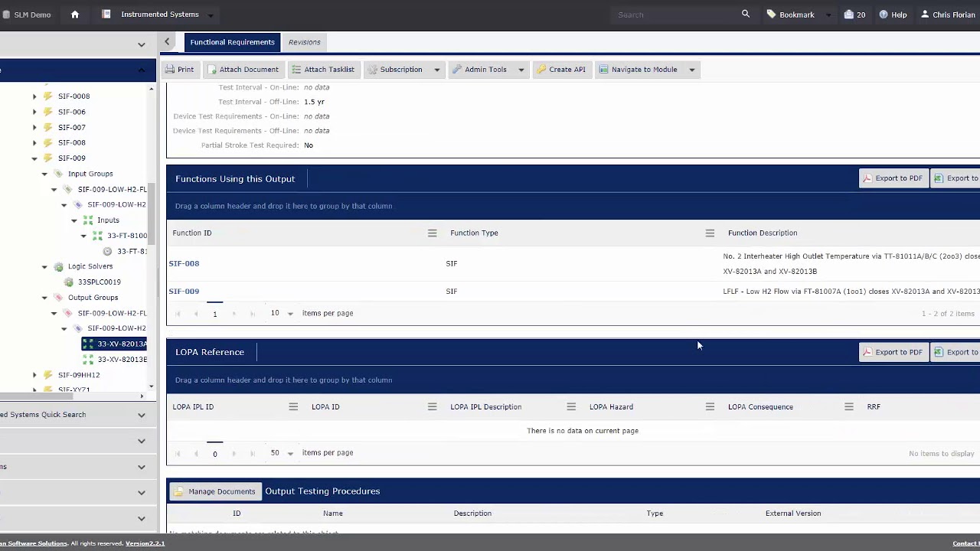This screenshot has width=980, height=551.
Task: Open the LOPA Consequence column menu
Action: pyautogui.click(x=848, y=407)
